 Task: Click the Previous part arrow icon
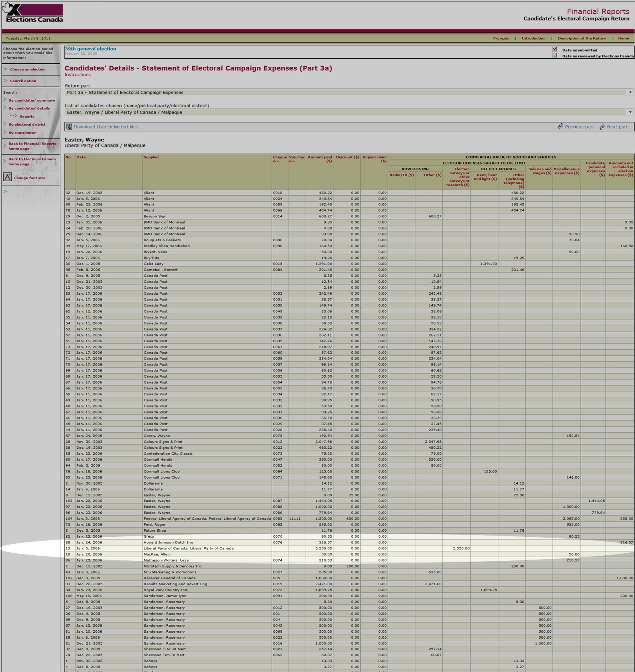click(x=560, y=126)
